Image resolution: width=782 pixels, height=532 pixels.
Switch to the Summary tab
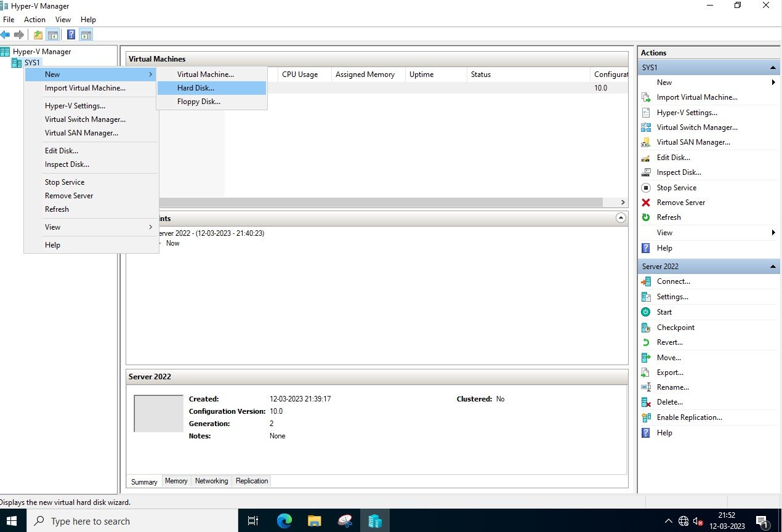pyautogui.click(x=144, y=482)
